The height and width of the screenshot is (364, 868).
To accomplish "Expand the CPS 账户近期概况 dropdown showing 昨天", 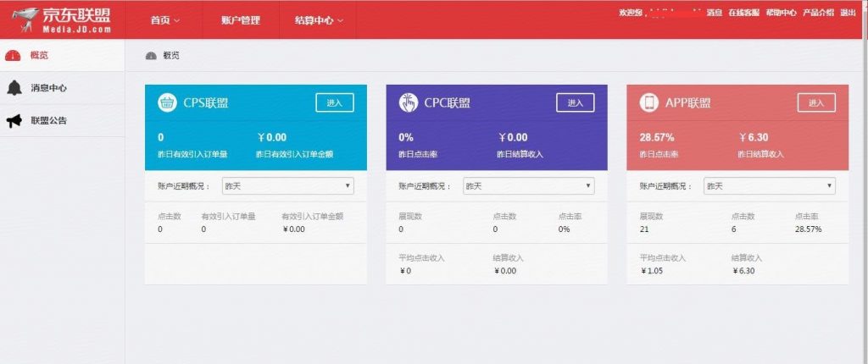I will [288, 186].
